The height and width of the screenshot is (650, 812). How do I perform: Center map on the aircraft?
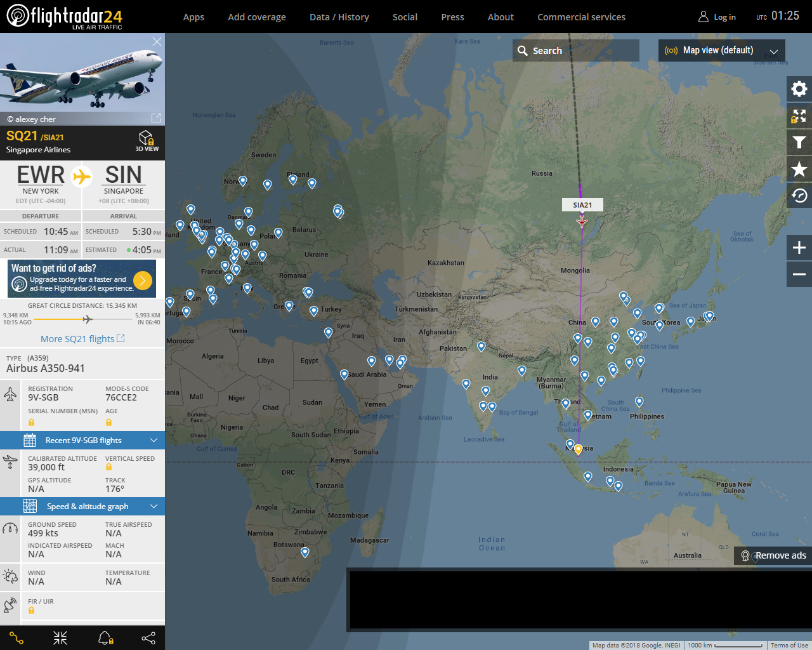click(x=60, y=638)
